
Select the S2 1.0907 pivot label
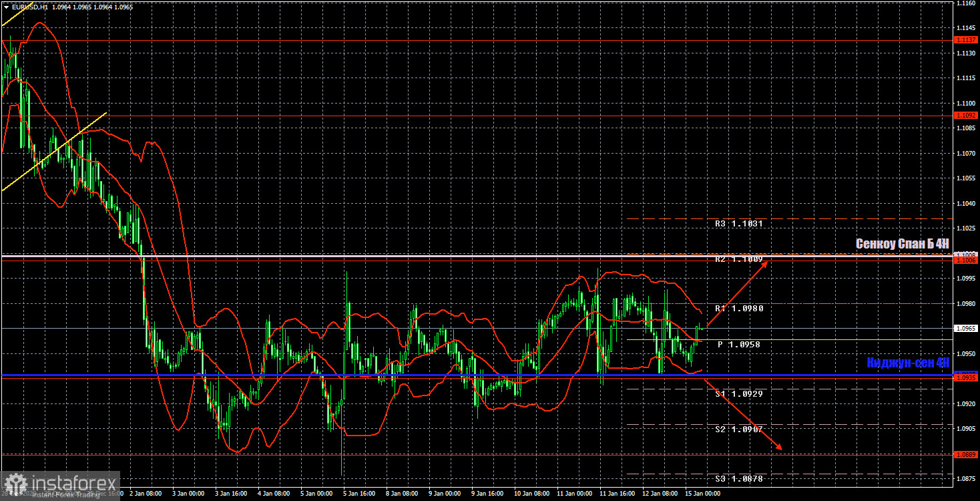[738, 429]
